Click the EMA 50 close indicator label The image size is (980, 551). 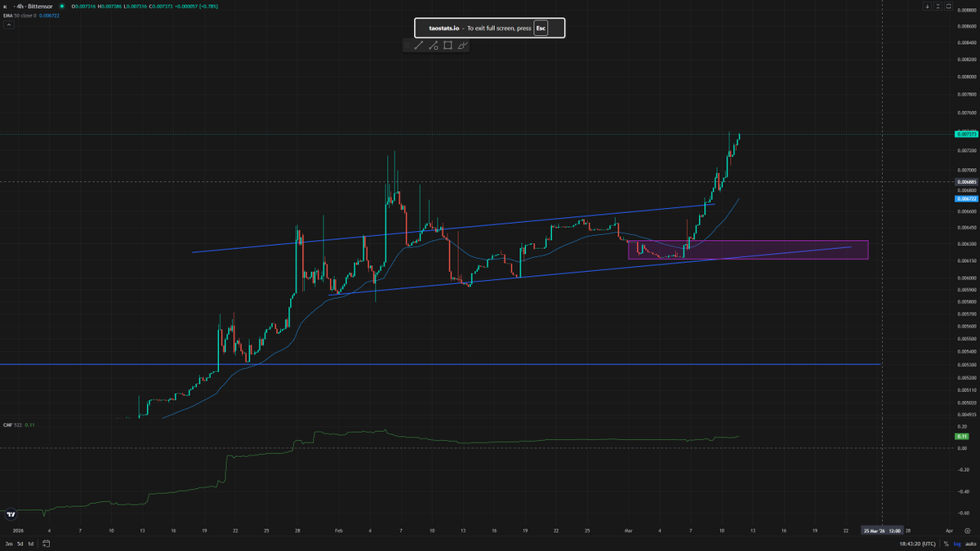pyautogui.click(x=19, y=16)
